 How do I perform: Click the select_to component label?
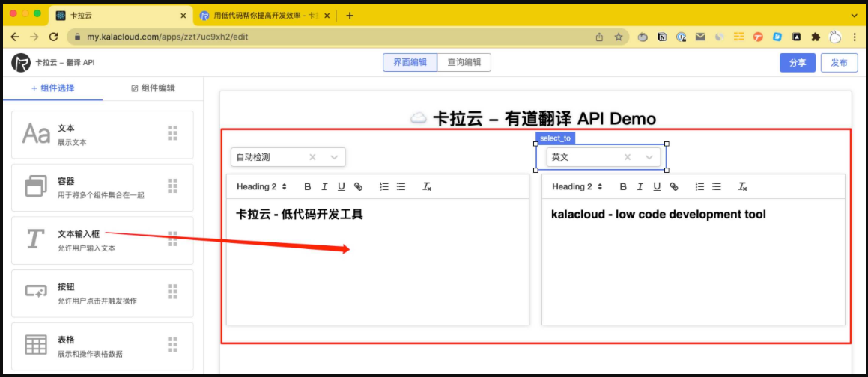(555, 138)
